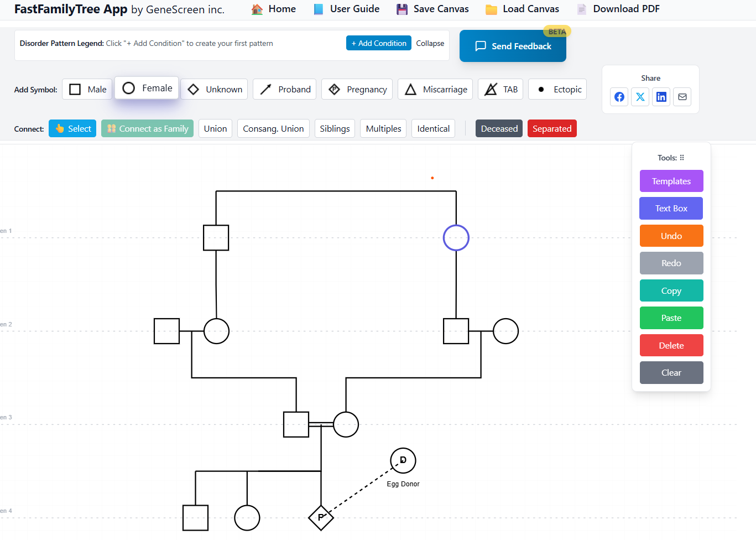Select the Egg Donor circle on canvas
756x540 pixels.
click(x=403, y=460)
